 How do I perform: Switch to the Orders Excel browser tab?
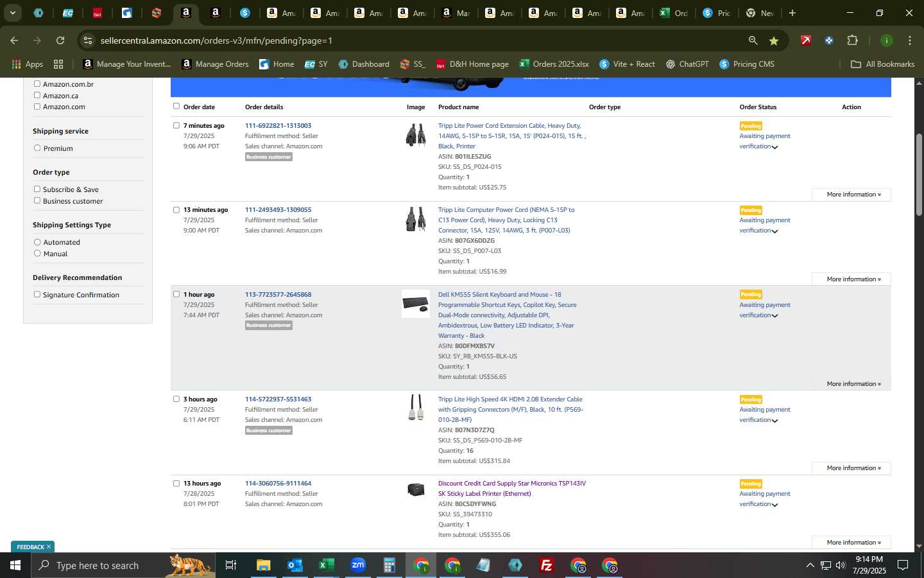(x=674, y=13)
